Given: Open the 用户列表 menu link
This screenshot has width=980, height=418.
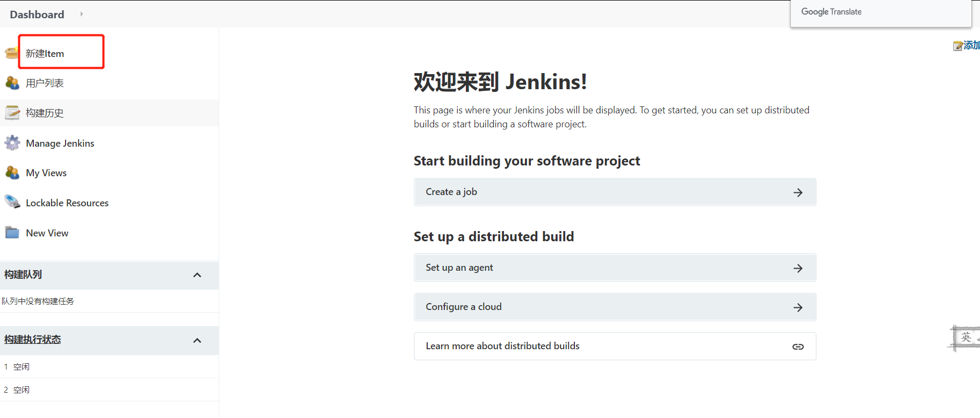Looking at the screenshot, I should 45,83.
